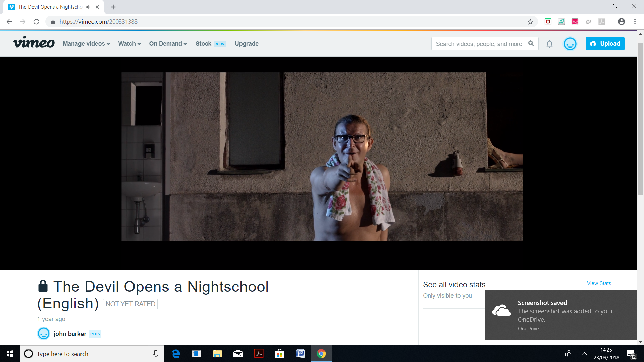
Task: Open a new browser tab
Action: click(x=113, y=7)
